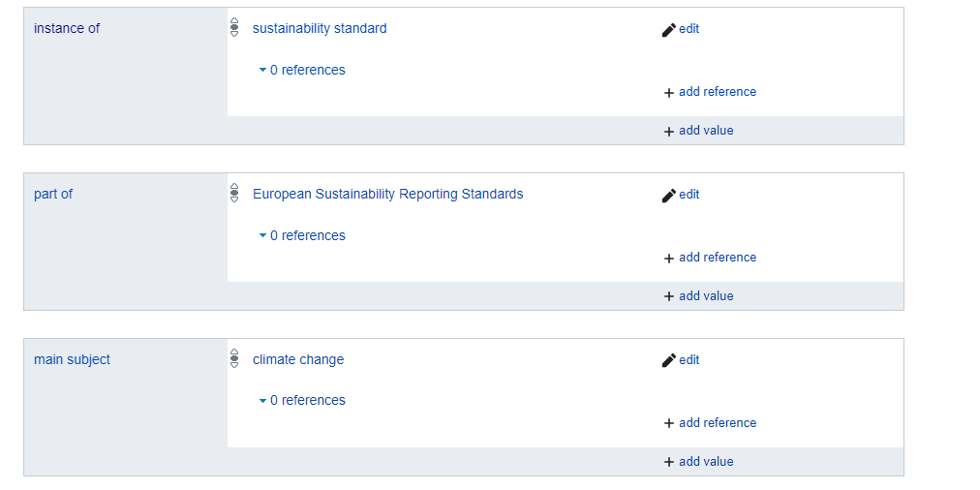Open rank selector beside European Sustainability Reporting Standards
980x490 pixels.
tap(234, 194)
